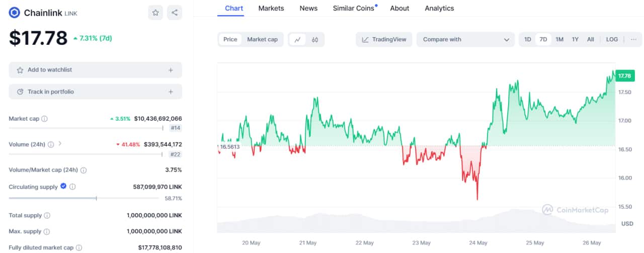Open the Compare with dropdown
This screenshot has height=253, width=644.
click(465, 39)
